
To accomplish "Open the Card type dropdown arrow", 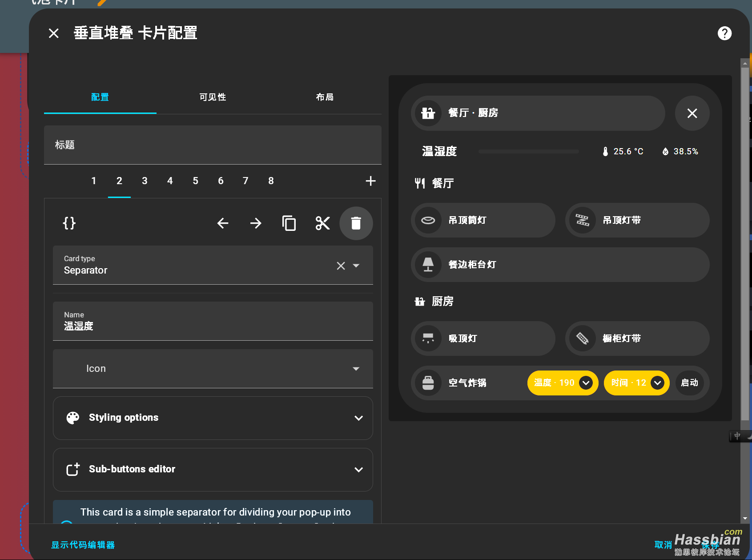I will tap(356, 266).
